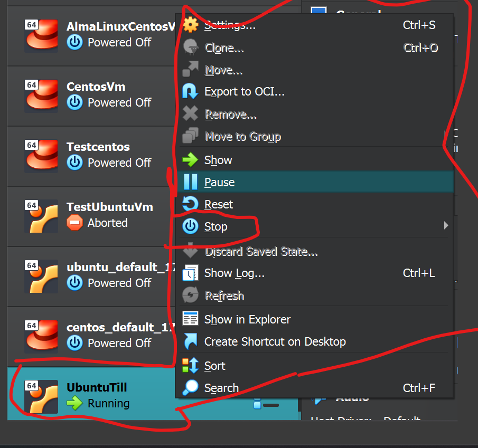The height and width of the screenshot is (448, 478).
Task: Select the centos_default machine name
Action: (x=121, y=327)
